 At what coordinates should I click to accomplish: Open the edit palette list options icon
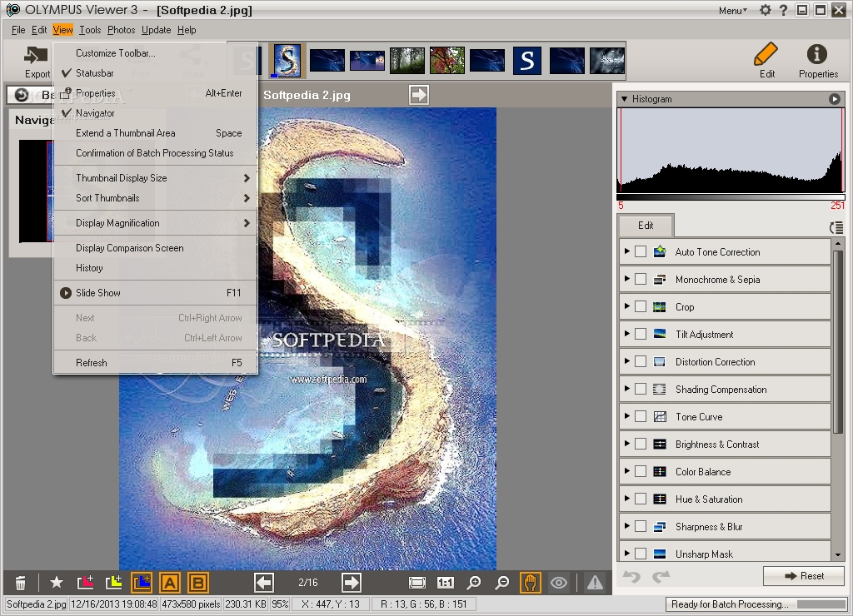point(836,228)
